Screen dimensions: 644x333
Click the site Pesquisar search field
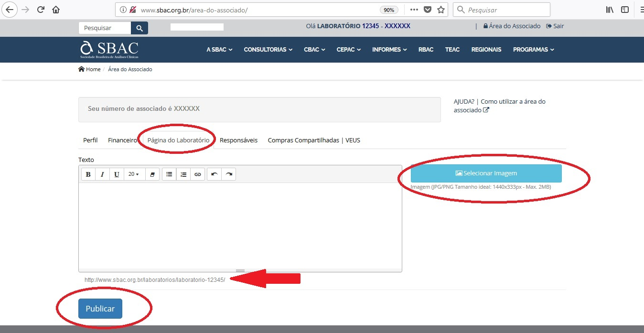coord(105,28)
